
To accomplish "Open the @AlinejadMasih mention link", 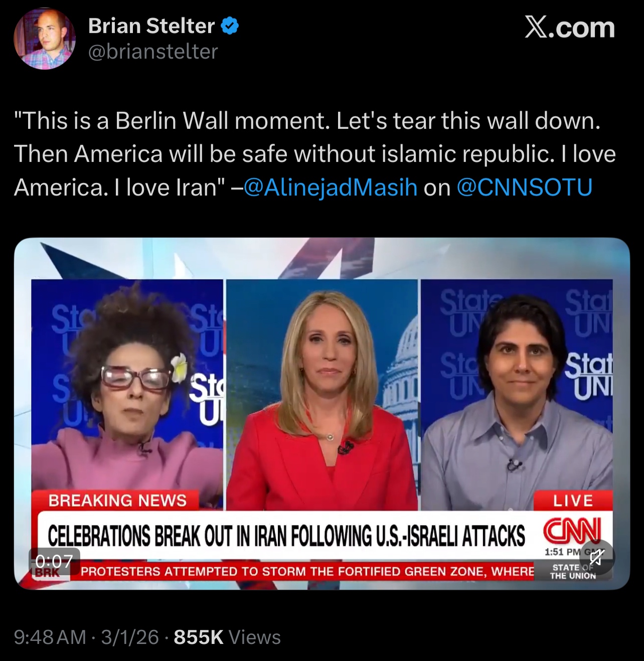I will [330, 187].
